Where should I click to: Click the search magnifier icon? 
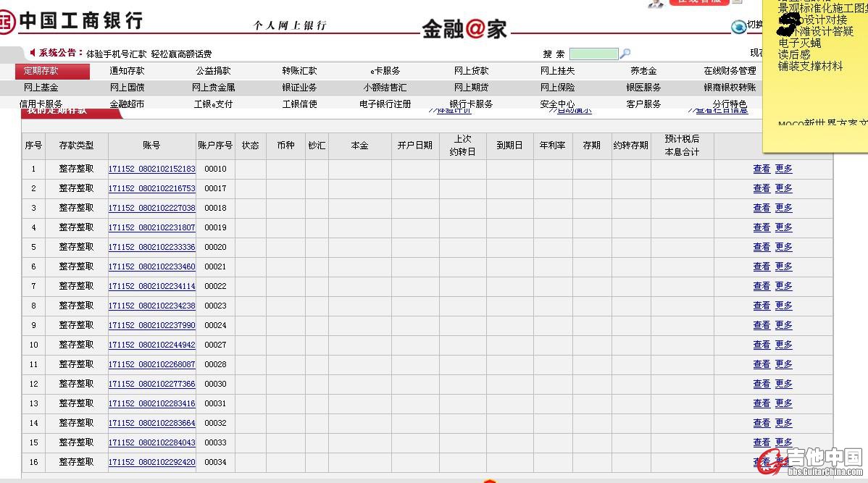625,54
